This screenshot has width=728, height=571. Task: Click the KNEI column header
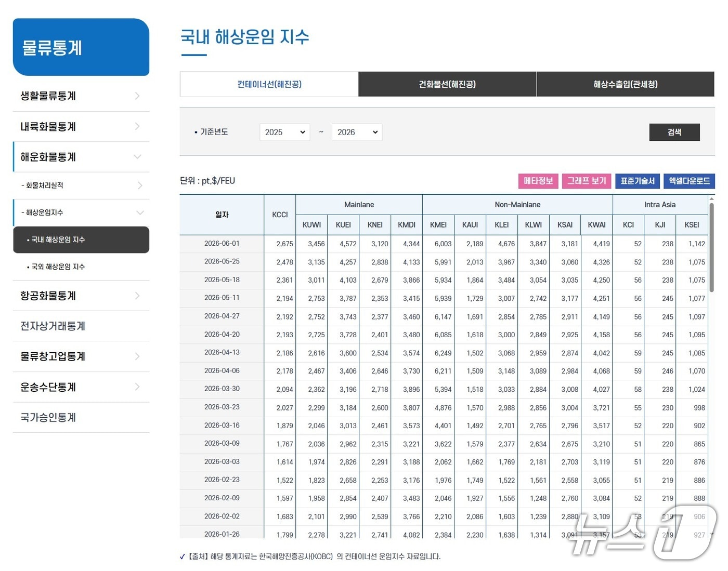[x=375, y=224]
